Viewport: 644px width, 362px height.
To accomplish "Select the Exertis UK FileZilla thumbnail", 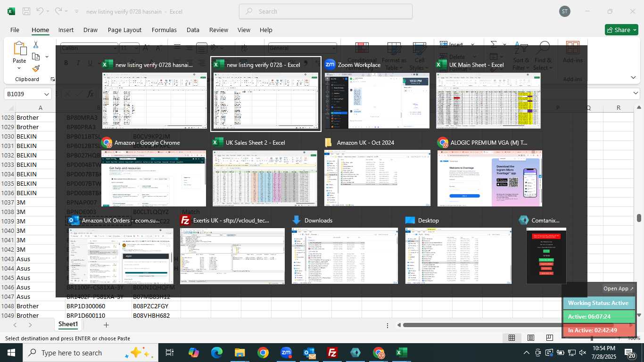I will [x=232, y=250].
